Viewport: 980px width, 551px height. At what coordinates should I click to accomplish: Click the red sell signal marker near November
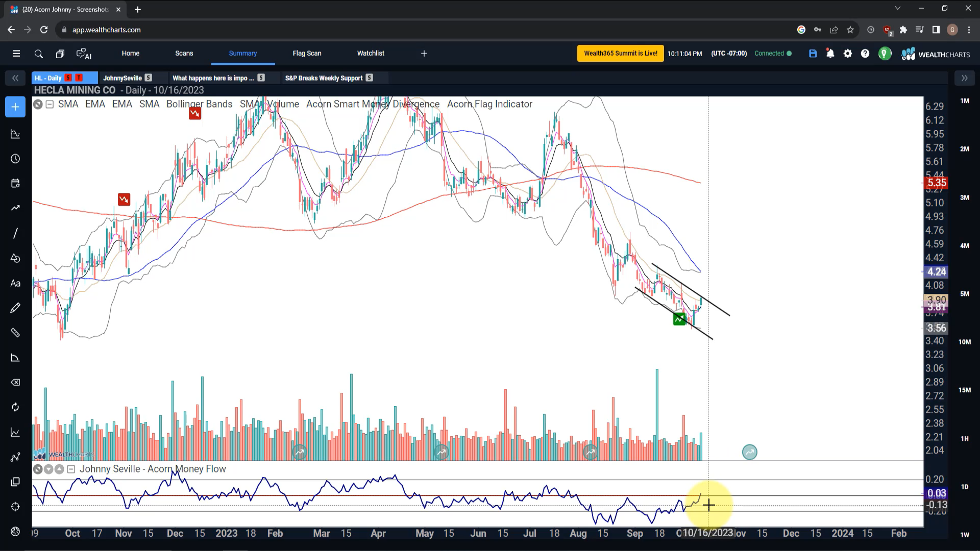124,199
